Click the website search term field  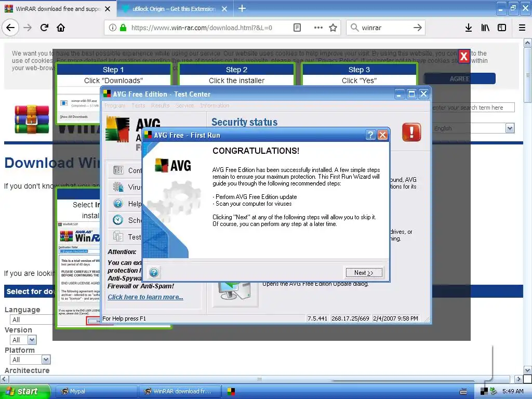473,108
